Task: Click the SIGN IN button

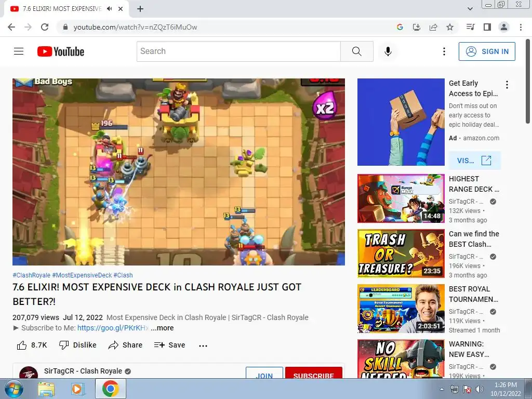Action: (487, 51)
